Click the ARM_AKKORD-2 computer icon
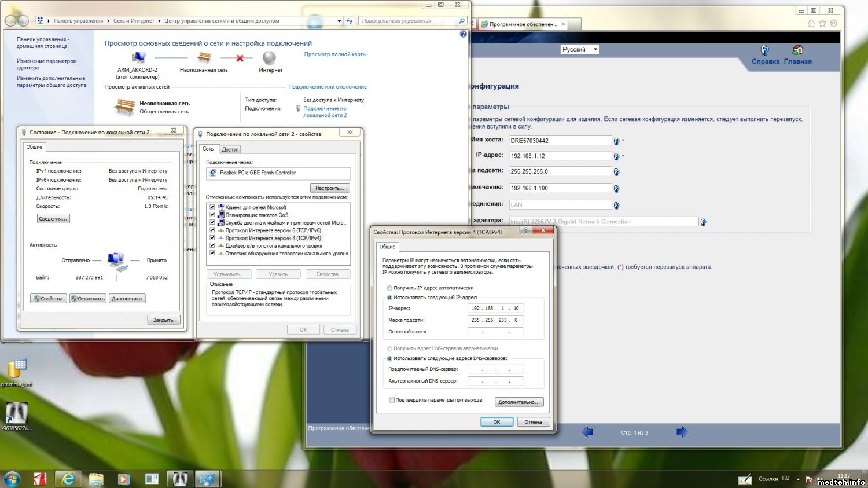The image size is (868, 488). 138,58
